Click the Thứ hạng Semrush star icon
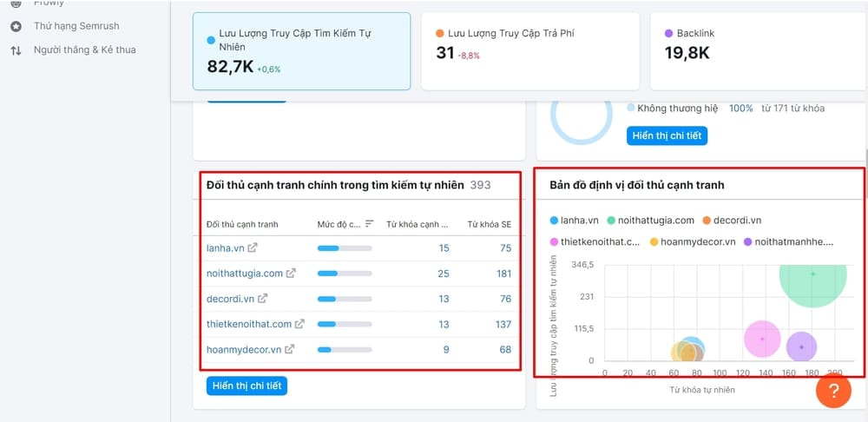 (x=16, y=26)
